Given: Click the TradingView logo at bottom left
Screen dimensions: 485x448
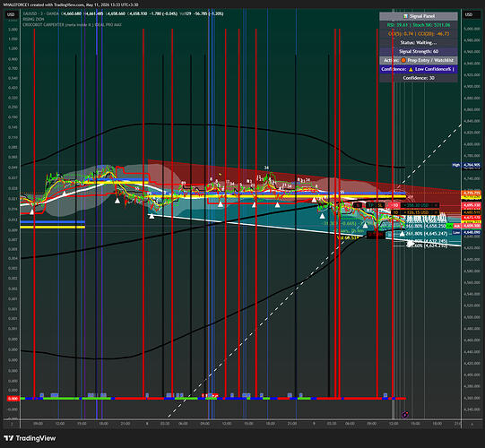Looking at the screenshot, I should pyautogui.click(x=30, y=438).
